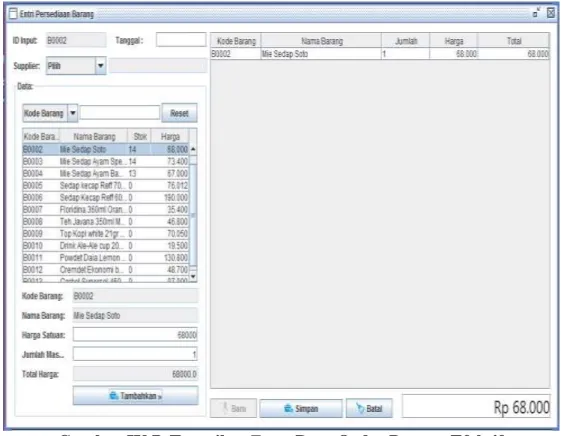This screenshot has width=561, height=436.
Task: Click the Total column header in right table
Action: pos(514,41)
